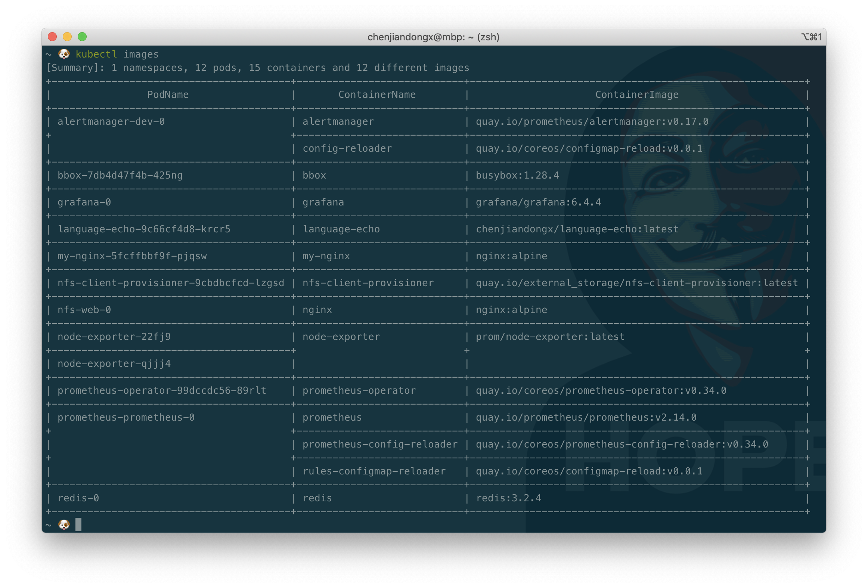
Task: Click pod name node-exporter-qjjj4
Action: (x=114, y=364)
